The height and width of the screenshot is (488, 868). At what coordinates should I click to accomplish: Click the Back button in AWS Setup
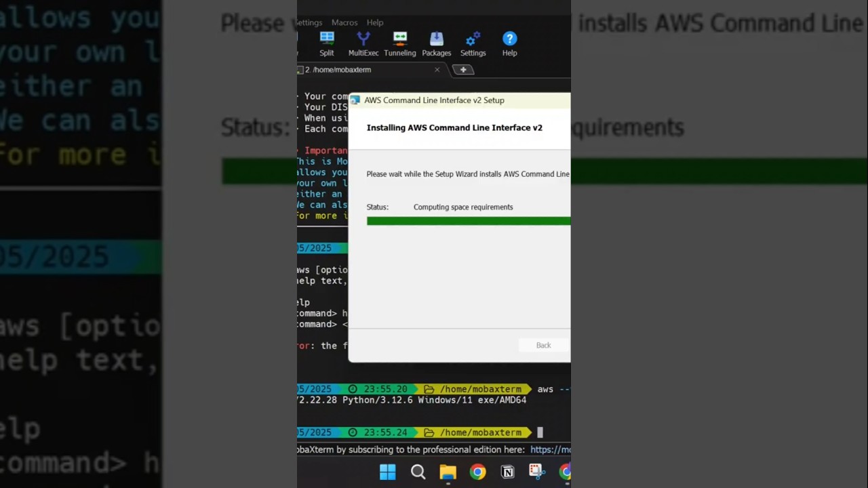[x=543, y=345]
